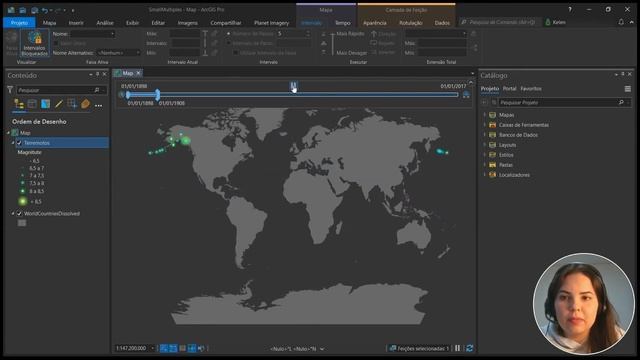This screenshot has height=360, width=640.
Task: Click the Map view icon in Conteúdo tree
Action: [x=15, y=133]
